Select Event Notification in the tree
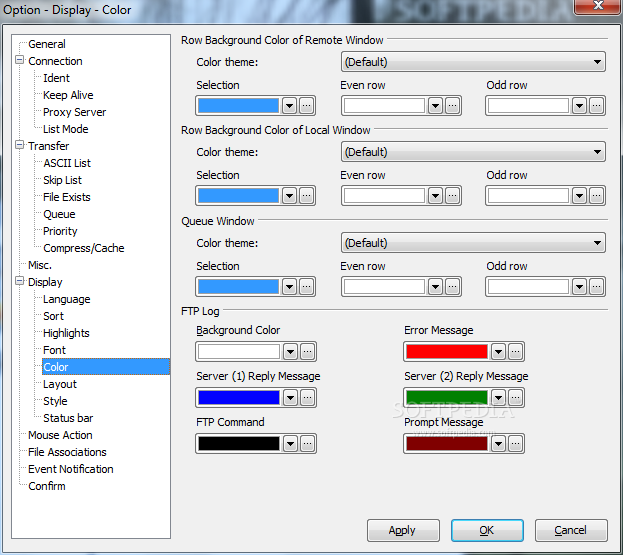Viewport: 623px width, 555px height. 71,469
